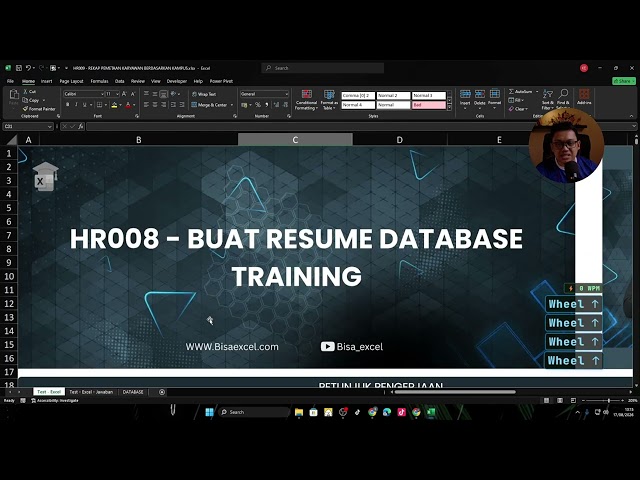Click the Insert Function fx icon
Viewport: 640px width, 480px height.
[x=81, y=126]
